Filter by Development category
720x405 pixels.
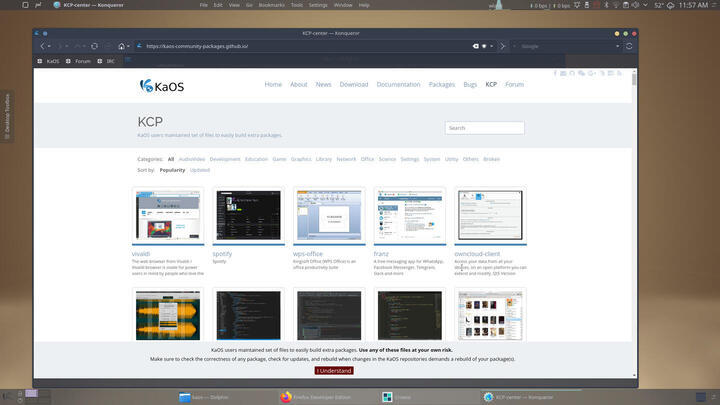pos(225,159)
